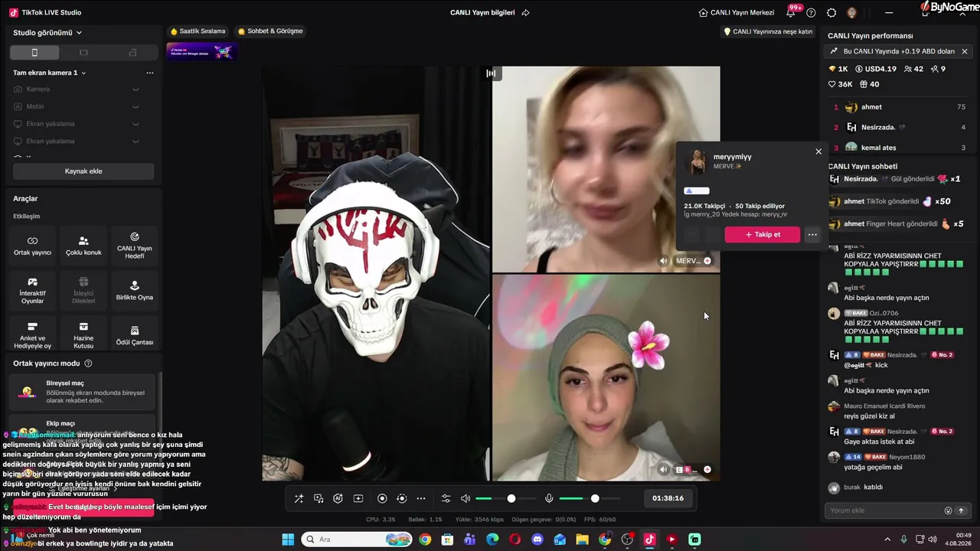The image size is (980, 551).
Task: Open Ödül Çantası tool
Action: [x=135, y=335]
